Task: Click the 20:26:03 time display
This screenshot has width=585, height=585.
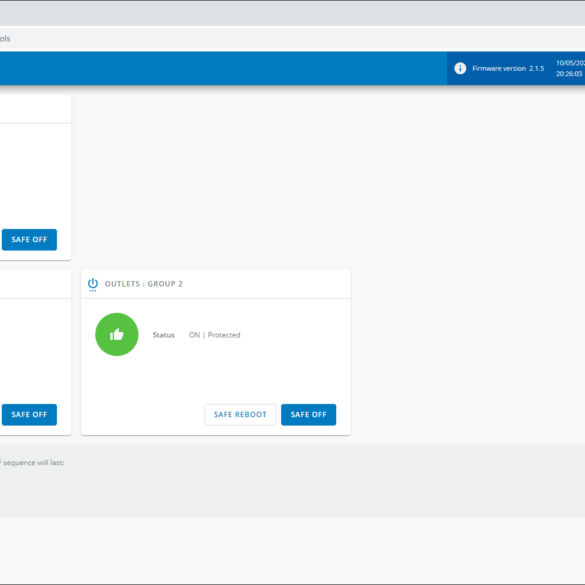Action: pos(569,74)
